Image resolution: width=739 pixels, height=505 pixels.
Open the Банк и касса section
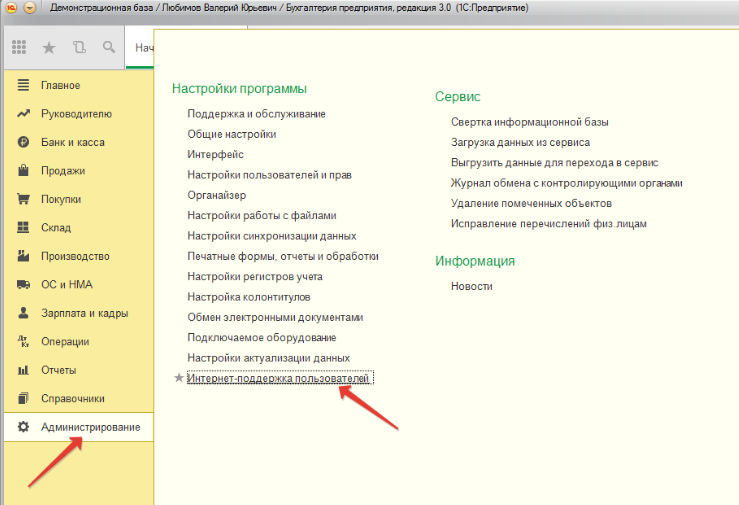(x=72, y=142)
